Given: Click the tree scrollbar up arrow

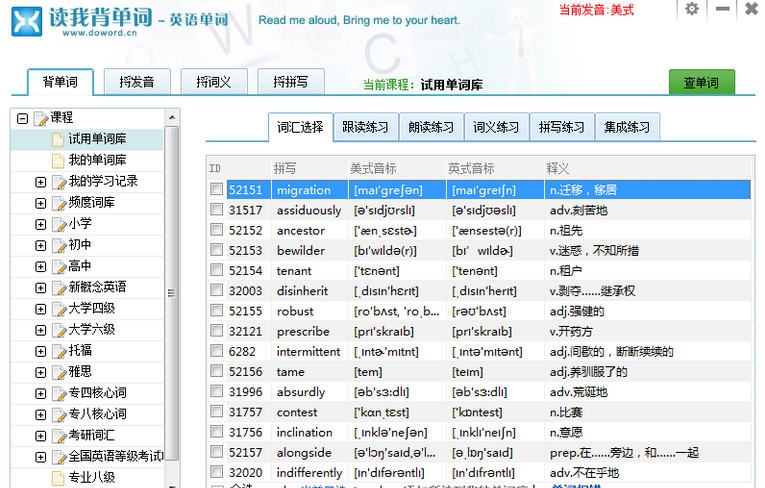Looking at the screenshot, I should coord(172,117).
